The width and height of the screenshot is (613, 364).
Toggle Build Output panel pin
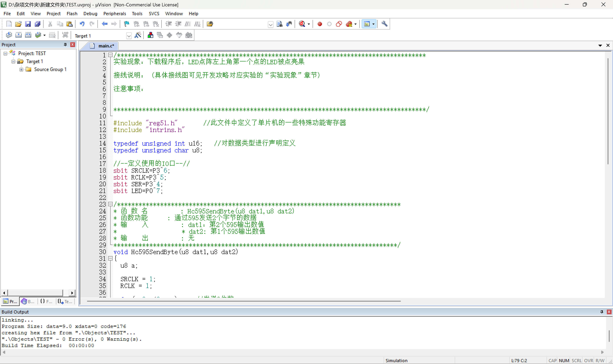tap(601, 312)
